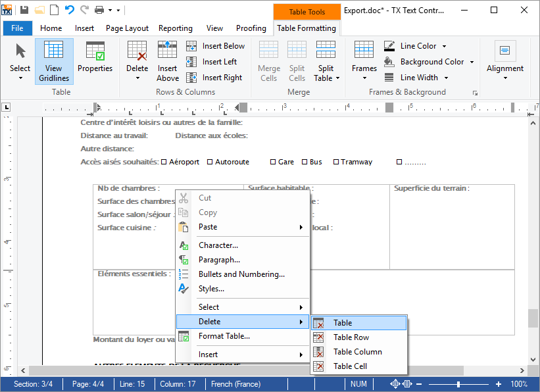Switch to the Reporting tab
The width and height of the screenshot is (540, 392).
point(176,28)
